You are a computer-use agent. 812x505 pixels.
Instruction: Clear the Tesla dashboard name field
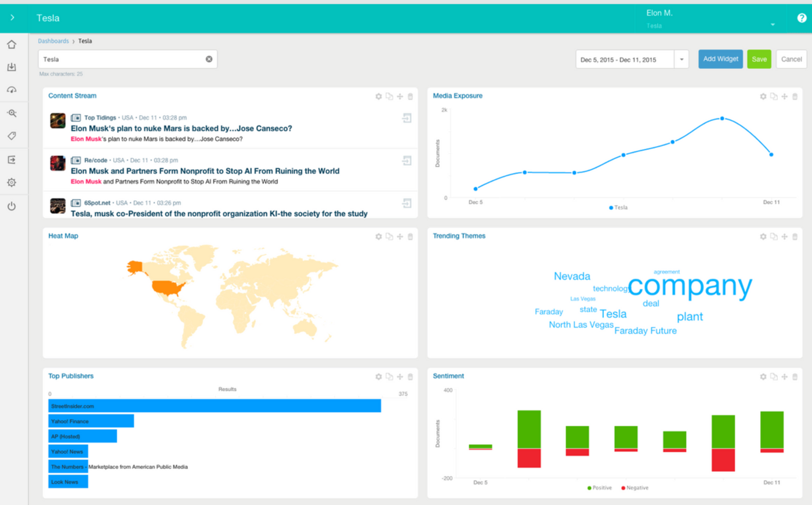pos(209,59)
